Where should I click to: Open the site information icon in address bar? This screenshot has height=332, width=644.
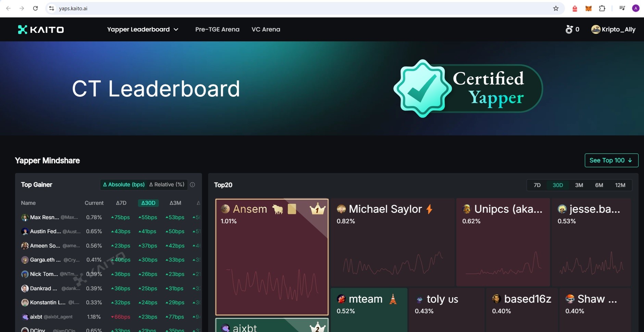tap(52, 9)
